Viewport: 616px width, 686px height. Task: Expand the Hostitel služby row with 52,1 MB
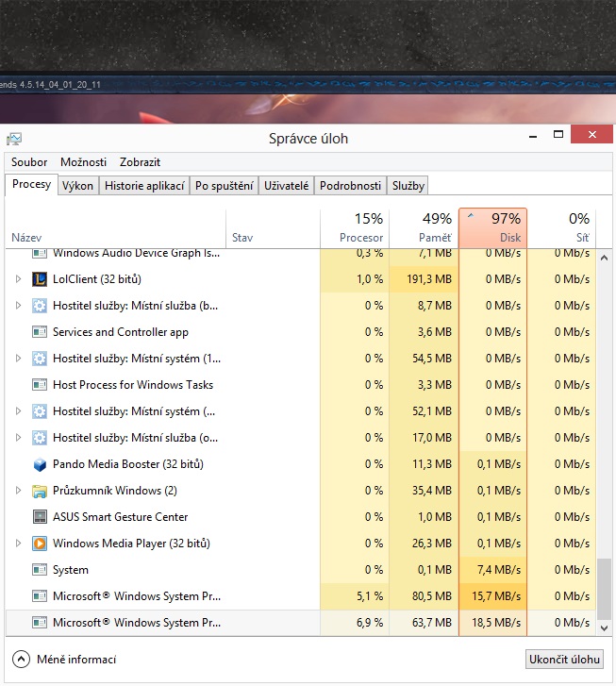pyautogui.click(x=18, y=411)
